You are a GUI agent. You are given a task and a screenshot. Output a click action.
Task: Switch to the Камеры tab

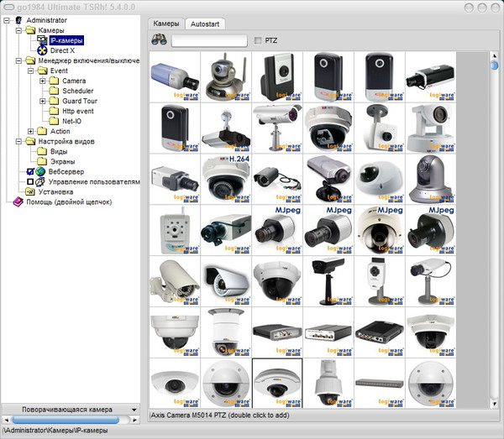[165, 24]
